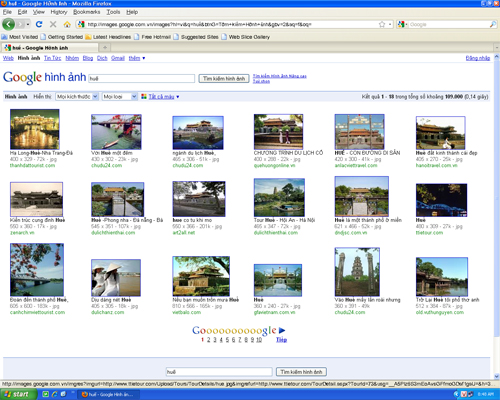
Task: Click the top Tìm kiếm hình ảnh button
Action: [x=224, y=78]
